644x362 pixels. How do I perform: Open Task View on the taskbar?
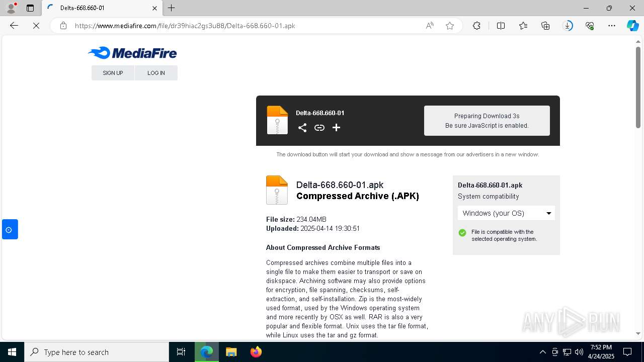181,352
